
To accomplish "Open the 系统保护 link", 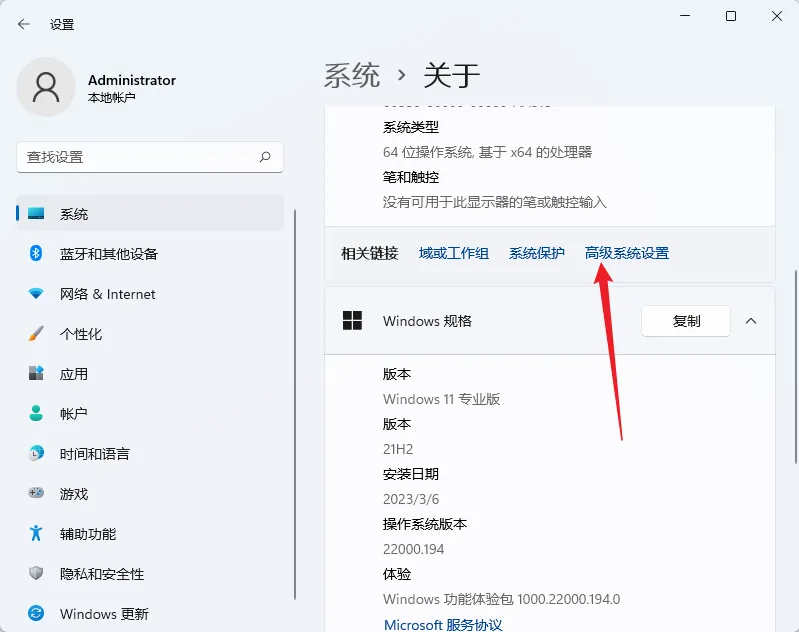I will click(537, 253).
